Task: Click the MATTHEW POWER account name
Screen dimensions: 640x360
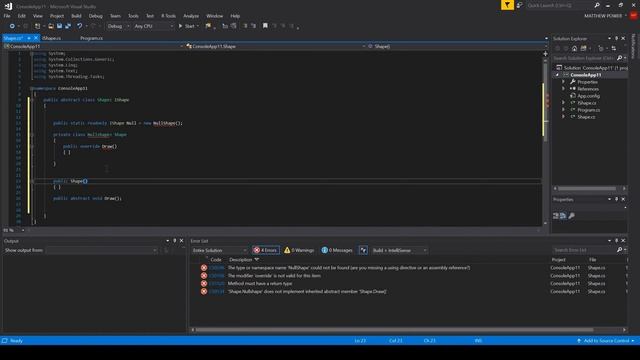Action: click(602, 16)
